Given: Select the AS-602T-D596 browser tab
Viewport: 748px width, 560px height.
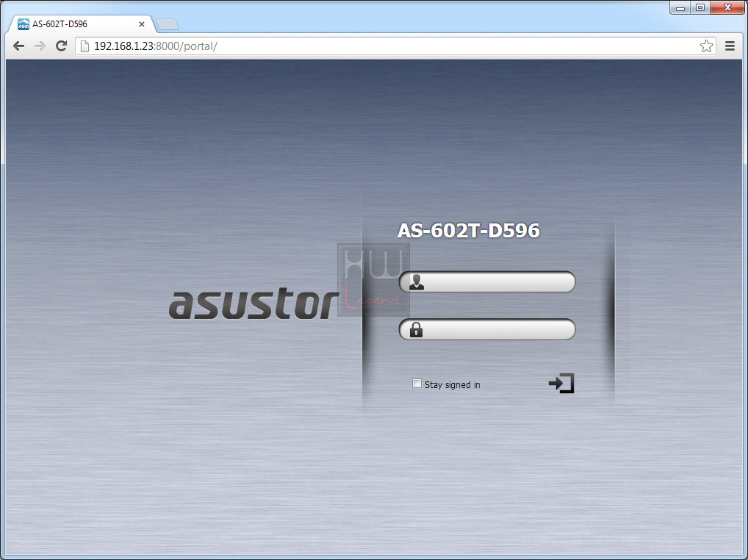Looking at the screenshot, I should coord(81,24).
